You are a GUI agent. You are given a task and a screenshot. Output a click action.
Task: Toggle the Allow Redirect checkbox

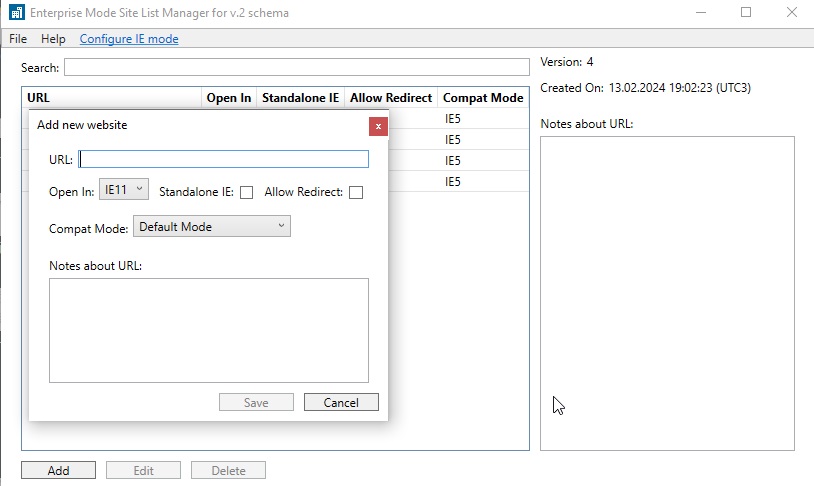coord(356,193)
